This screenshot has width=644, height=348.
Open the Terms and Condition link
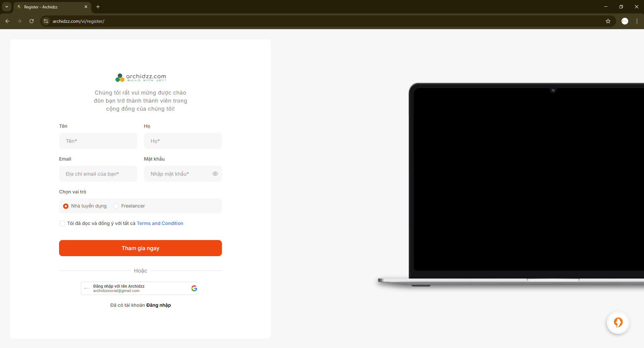coord(160,223)
